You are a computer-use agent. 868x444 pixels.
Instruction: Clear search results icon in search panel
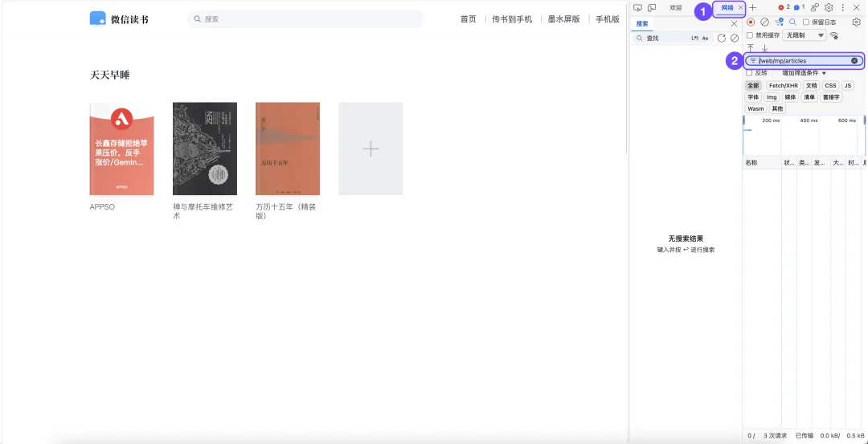(x=735, y=39)
